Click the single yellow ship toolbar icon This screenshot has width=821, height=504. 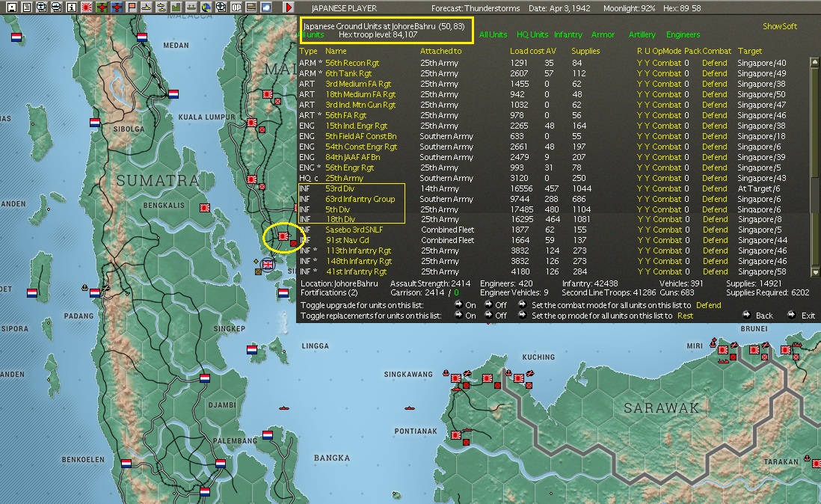point(147,7)
